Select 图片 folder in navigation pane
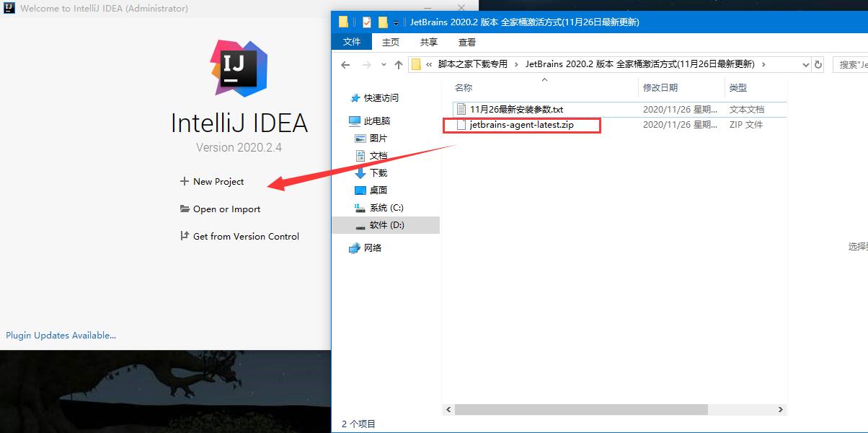The height and width of the screenshot is (433, 868). [378, 139]
